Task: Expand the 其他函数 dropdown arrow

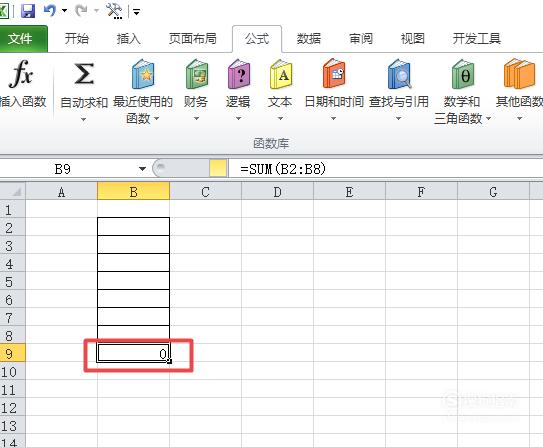Action: pos(519,119)
